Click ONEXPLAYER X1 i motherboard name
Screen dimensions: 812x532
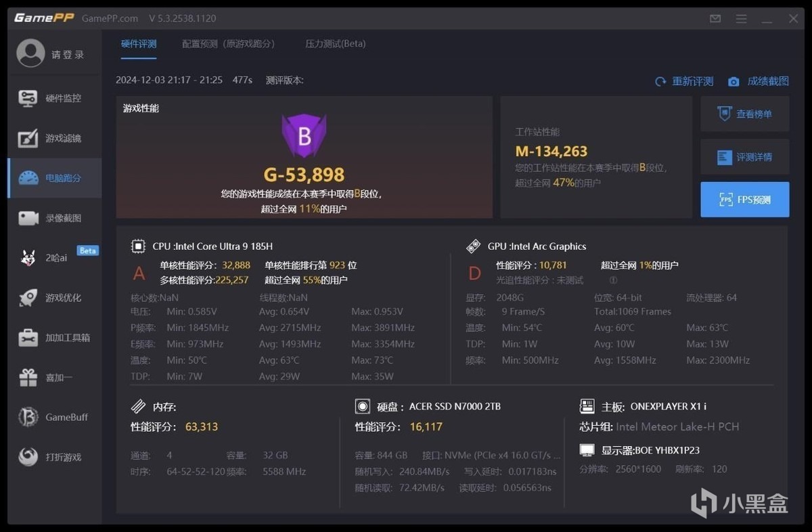669,407
